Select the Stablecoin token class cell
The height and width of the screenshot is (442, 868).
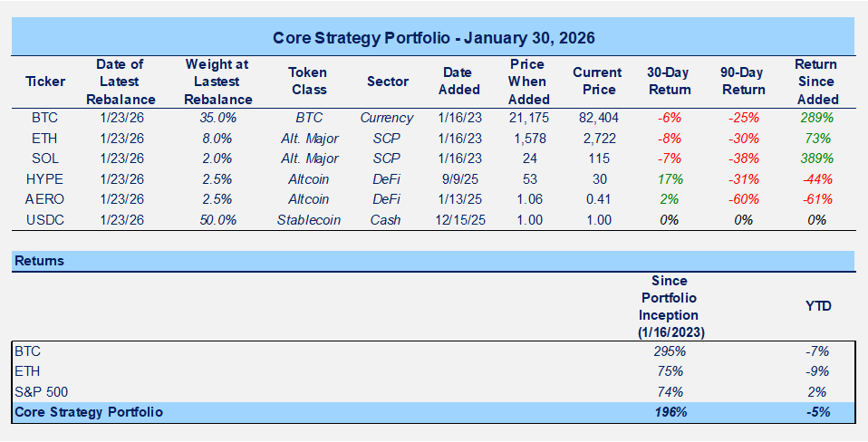pos(308,219)
